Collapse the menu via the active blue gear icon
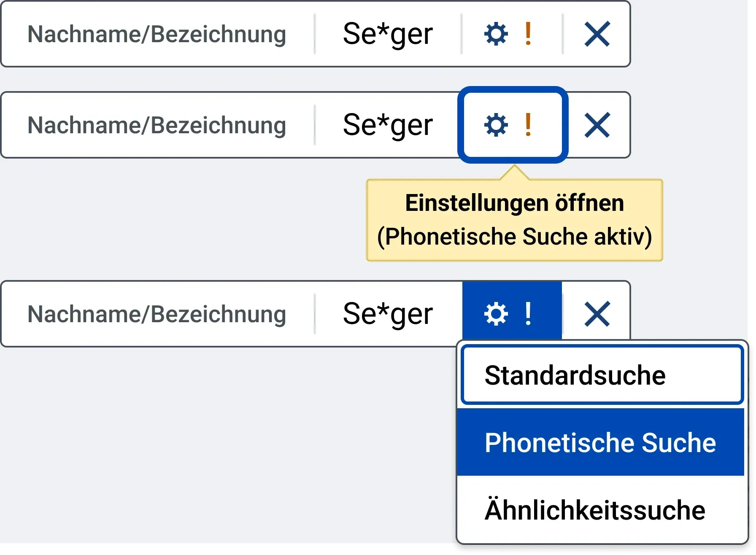Image resolution: width=756 pixels, height=555 pixels. [496, 314]
